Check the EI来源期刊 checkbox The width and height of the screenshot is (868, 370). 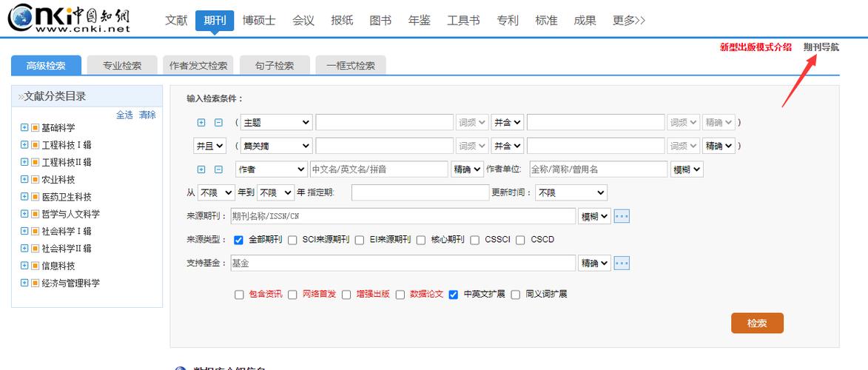[360, 240]
